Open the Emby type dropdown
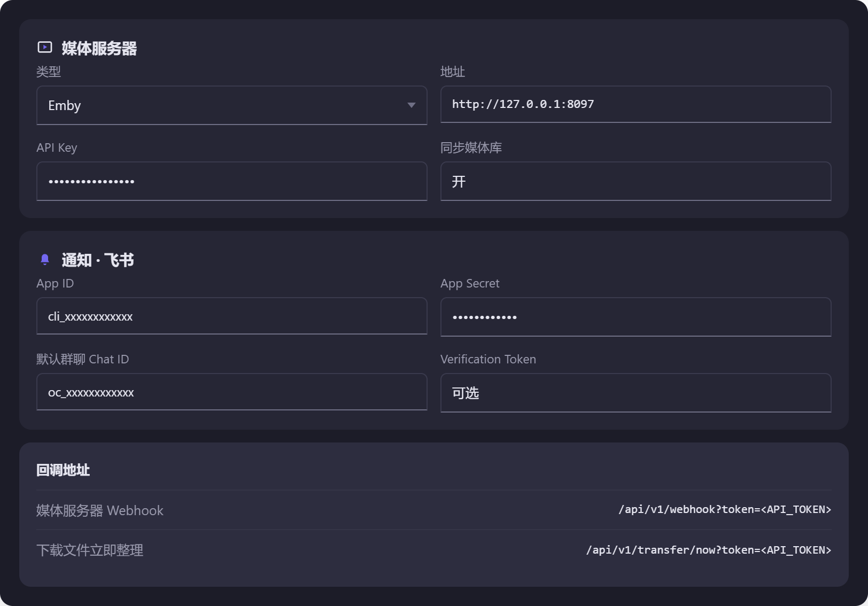 [x=231, y=105]
